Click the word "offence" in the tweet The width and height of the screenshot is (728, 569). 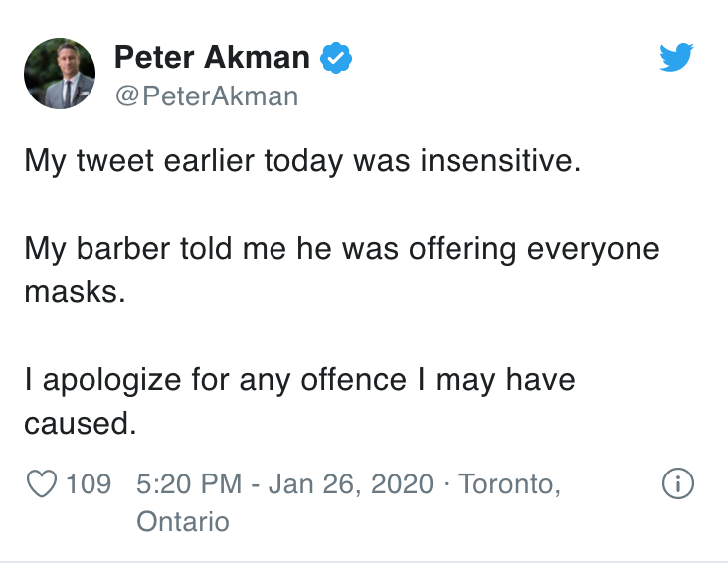[353, 379]
